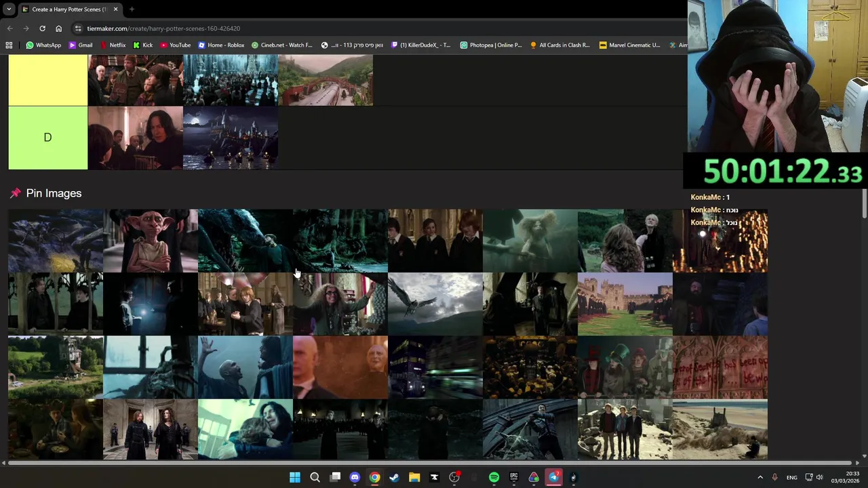Select the Weasley twins in green hats image

tap(625, 367)
